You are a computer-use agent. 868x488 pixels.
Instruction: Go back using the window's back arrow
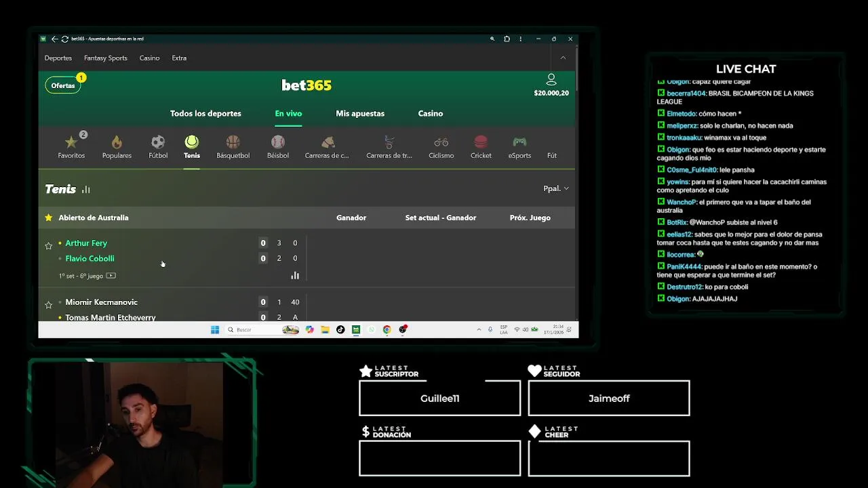55,39
